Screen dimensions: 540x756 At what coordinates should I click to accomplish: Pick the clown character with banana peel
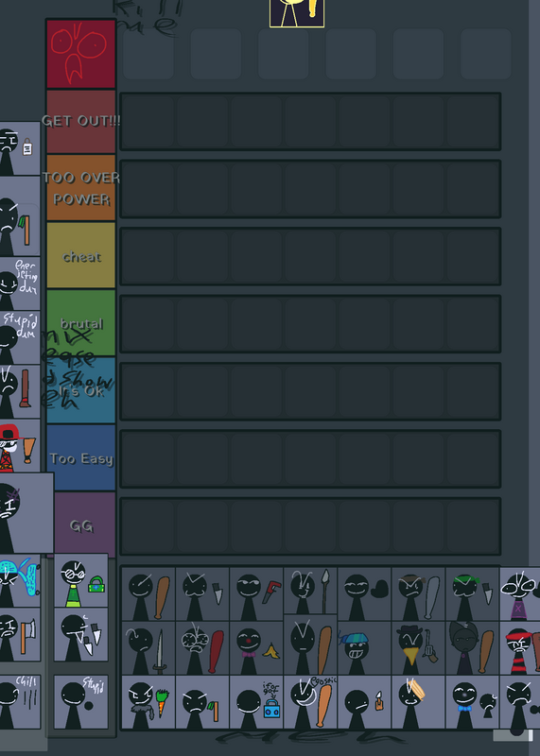click(x=256, y=648)
